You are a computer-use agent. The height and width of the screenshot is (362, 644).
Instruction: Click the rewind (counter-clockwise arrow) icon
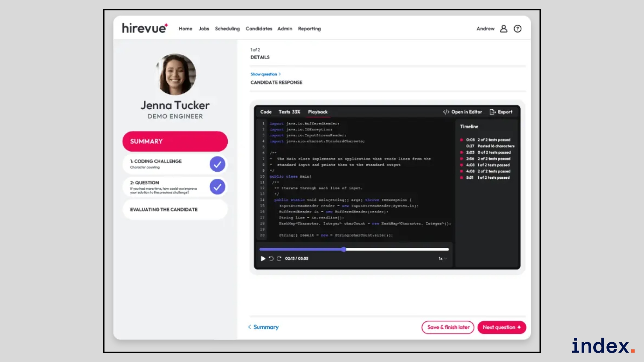[271, 258]
